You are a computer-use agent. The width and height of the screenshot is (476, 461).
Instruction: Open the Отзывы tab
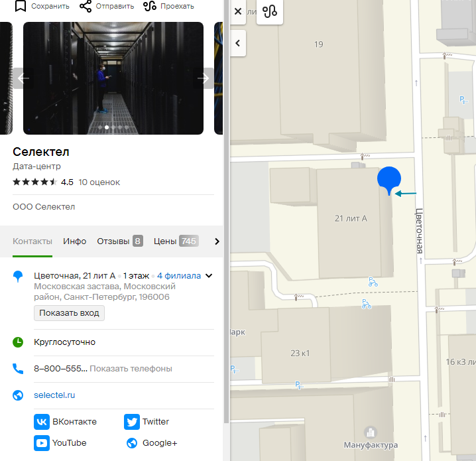click(120, 241)
